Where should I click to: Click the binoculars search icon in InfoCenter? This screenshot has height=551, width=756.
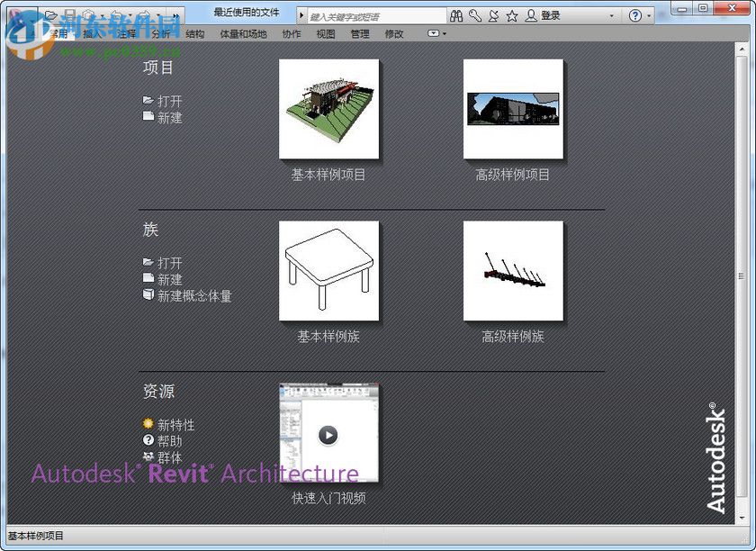tap(458, 15)
